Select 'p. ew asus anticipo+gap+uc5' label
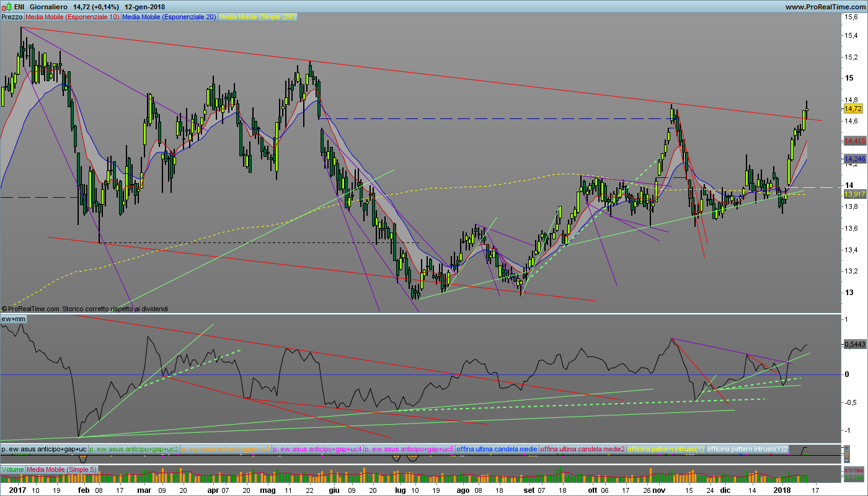 pyautogui.click(x=410, y=448)
